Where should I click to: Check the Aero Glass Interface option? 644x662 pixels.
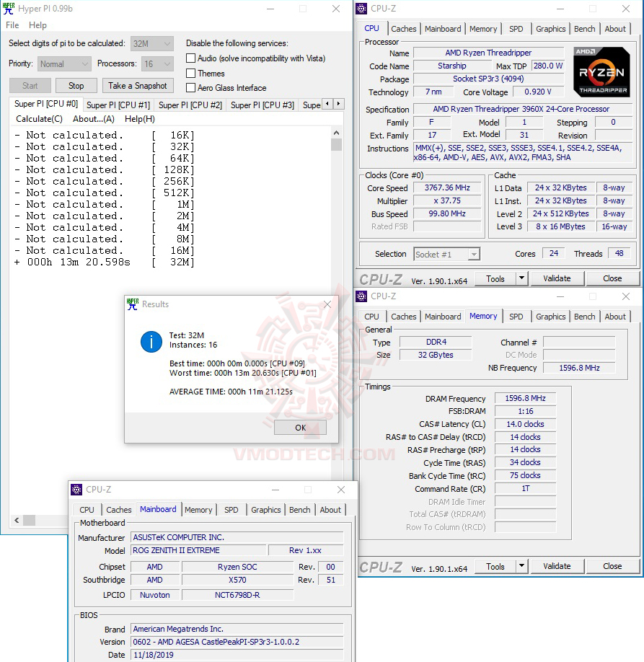click(191, 87)
